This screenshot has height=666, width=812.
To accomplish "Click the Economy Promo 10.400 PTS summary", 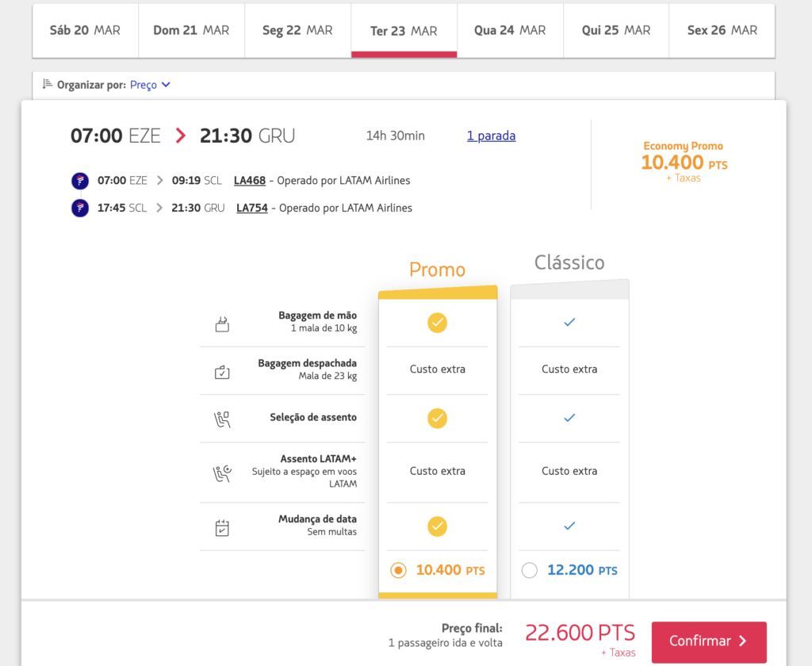I will (684, 162).
